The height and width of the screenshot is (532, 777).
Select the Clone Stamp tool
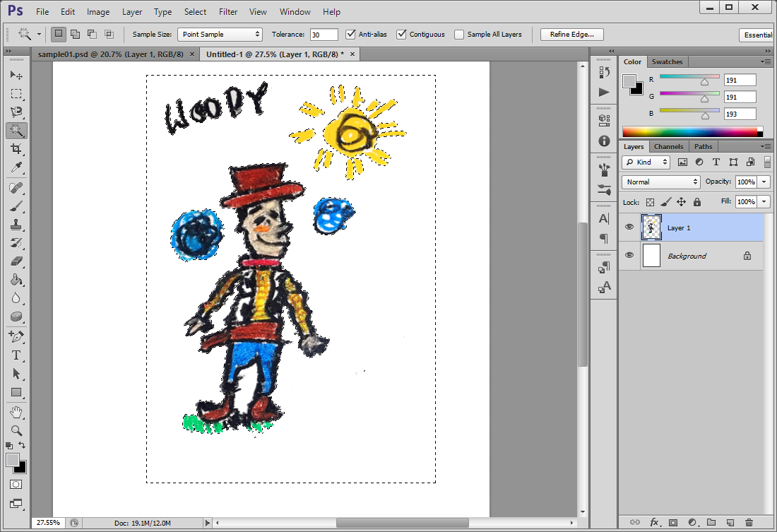point(16,225)
